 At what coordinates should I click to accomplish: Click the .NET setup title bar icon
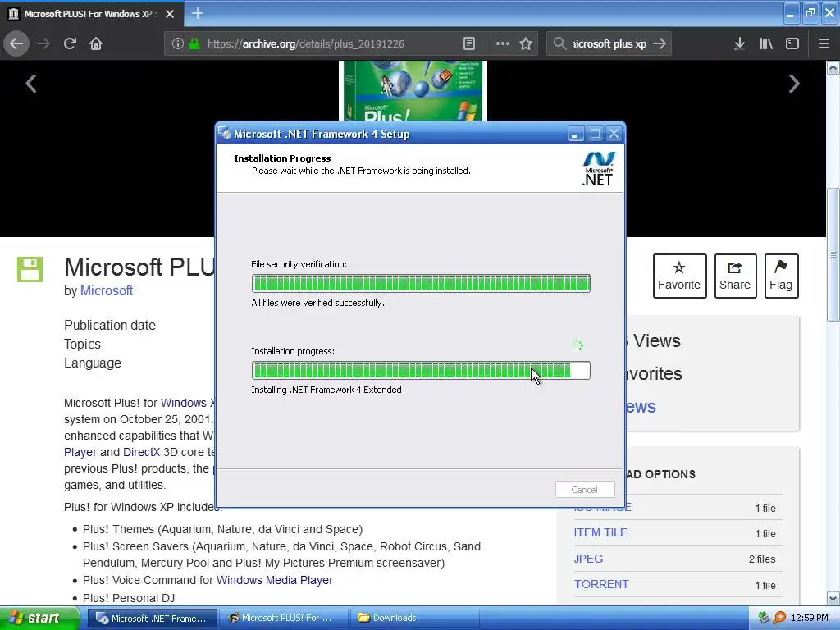click(x=225, y=134)
